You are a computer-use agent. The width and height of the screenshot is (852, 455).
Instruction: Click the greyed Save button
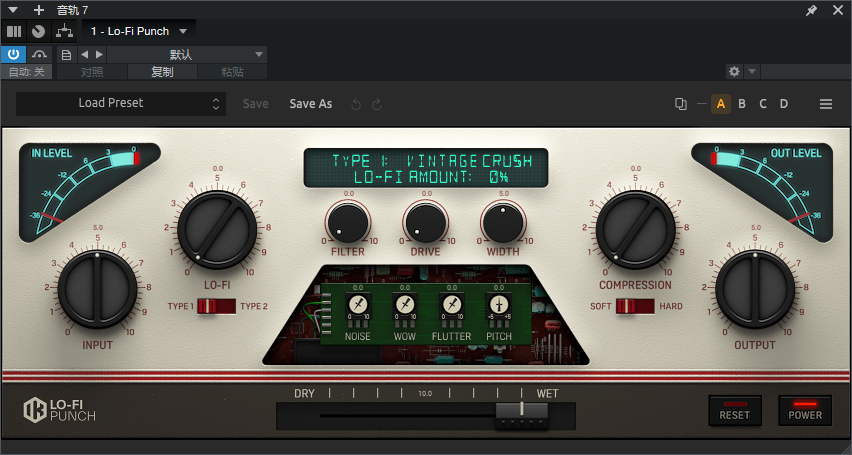tap(255, 104)
